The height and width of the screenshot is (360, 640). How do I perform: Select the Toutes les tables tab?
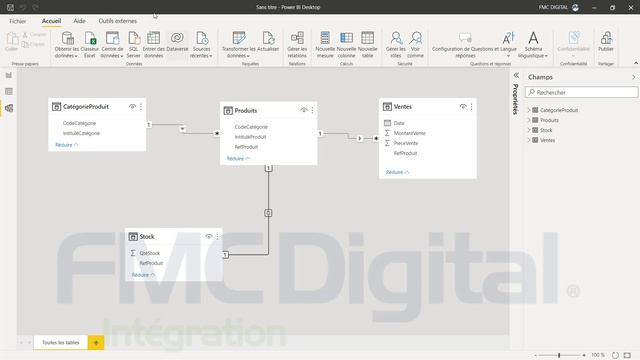(x=60, y=342)
